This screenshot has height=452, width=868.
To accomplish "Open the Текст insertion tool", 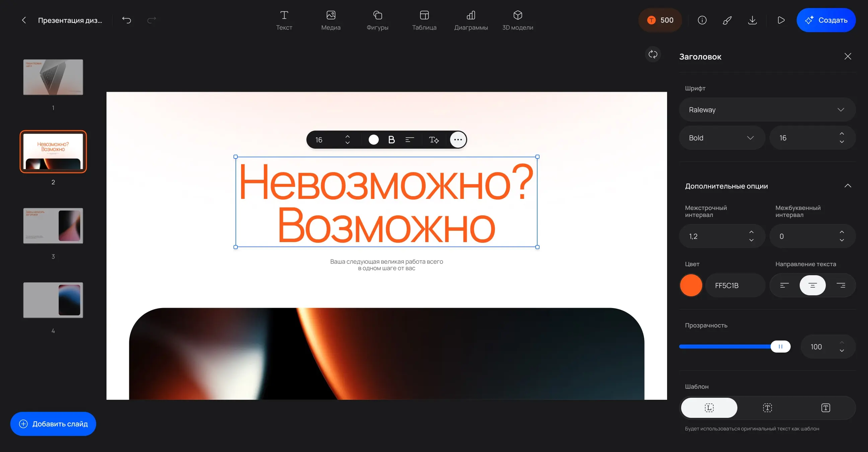I will [x=284, y=19].
